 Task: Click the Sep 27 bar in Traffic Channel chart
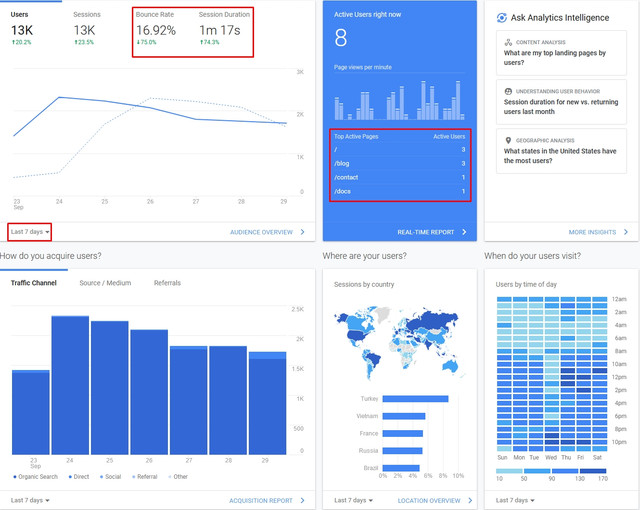189,400
